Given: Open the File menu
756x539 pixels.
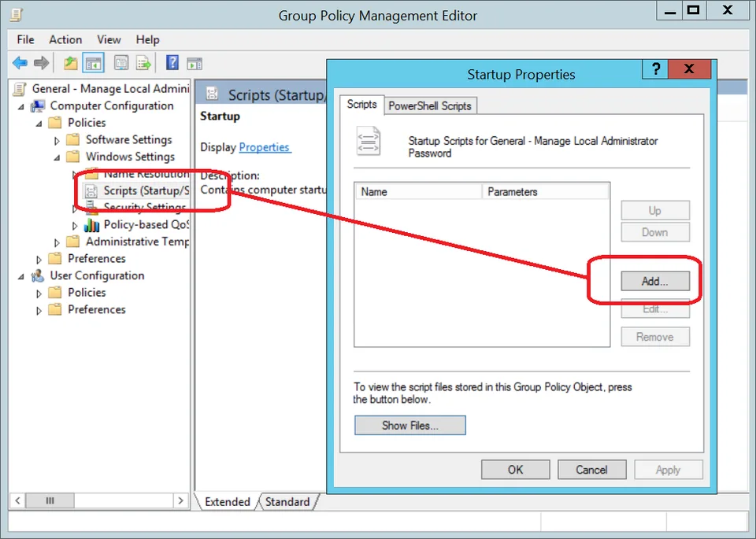Looking at the screenshot, I should [25, 39].
